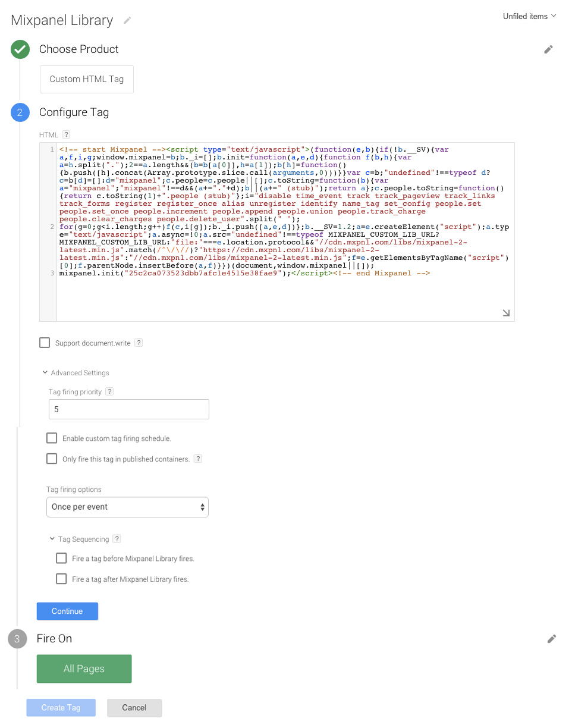The image size is (572, 728).
Task: Check Only fire this tag in published containers
Action: pos(52,459)
